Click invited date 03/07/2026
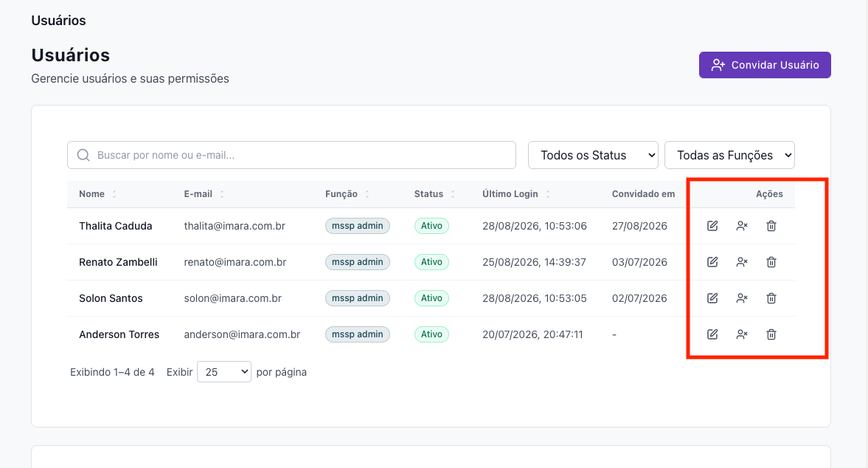This screenshot has height=468, width=868. tap(639, 262)
